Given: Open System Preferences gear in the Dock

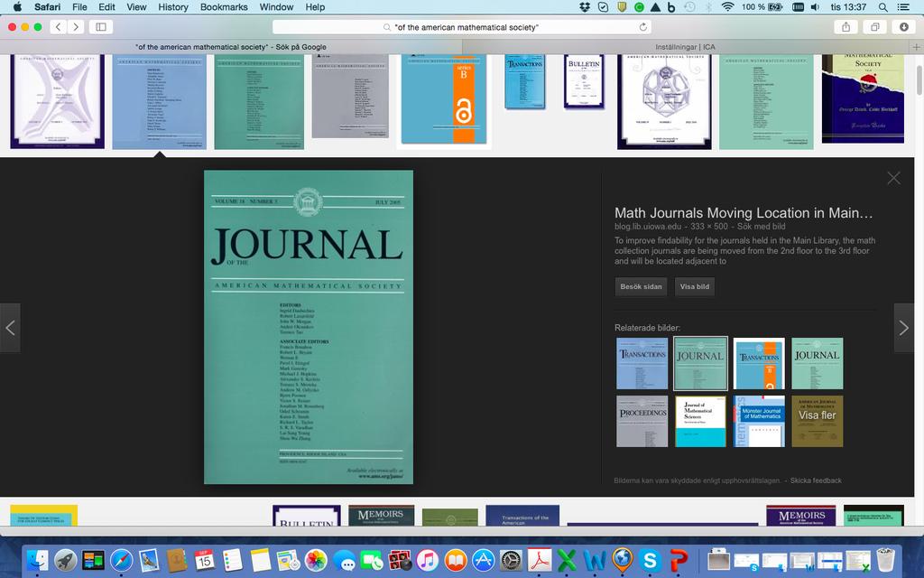Looking at the screenshot, I should (511, 560).
